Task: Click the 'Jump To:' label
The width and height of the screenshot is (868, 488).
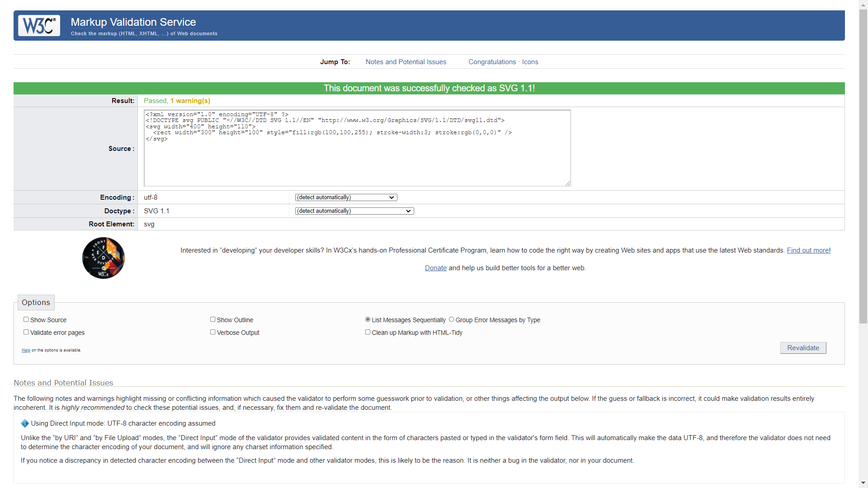Action: click(335, 62)
